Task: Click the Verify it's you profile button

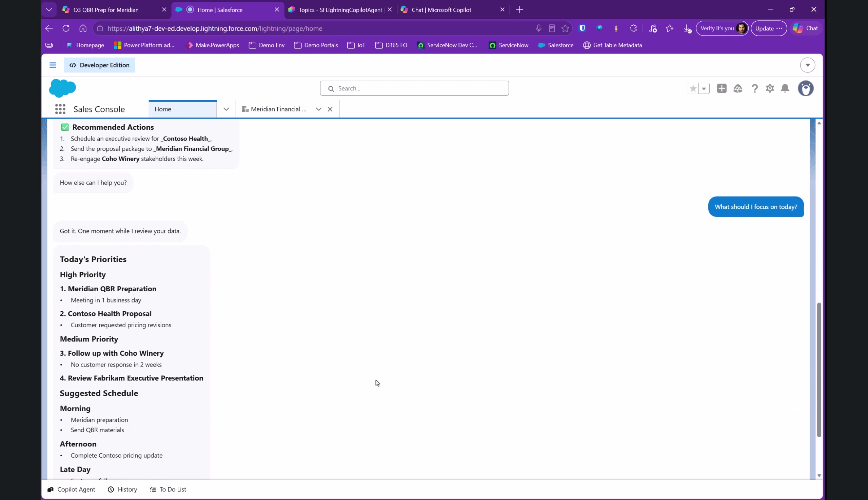Action: coord(722,28)
